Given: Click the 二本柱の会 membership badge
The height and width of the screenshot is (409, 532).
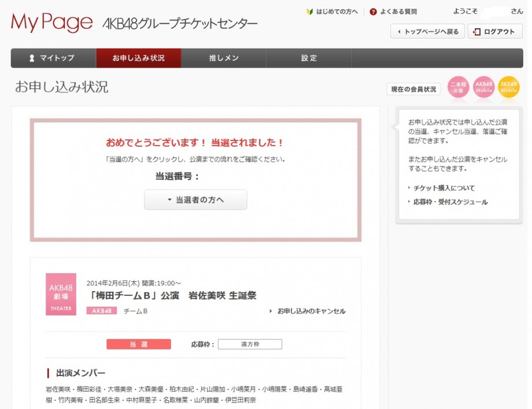Looking at the screenshot, I should [x=459, y=87].
